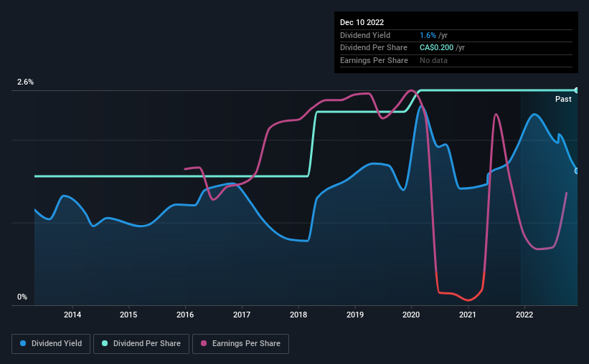This screenshot has width=589, height=364.
Task: Click the 2020 x-axis label
Action: (411, 315)
